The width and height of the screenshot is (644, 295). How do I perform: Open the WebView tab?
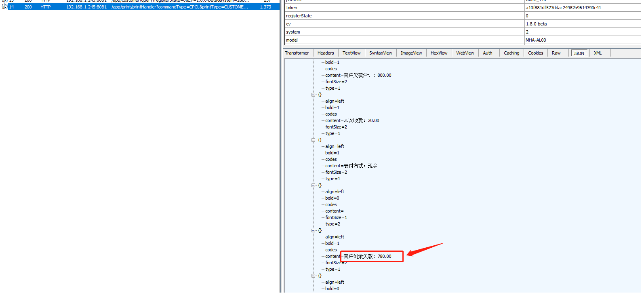(465, 53)
